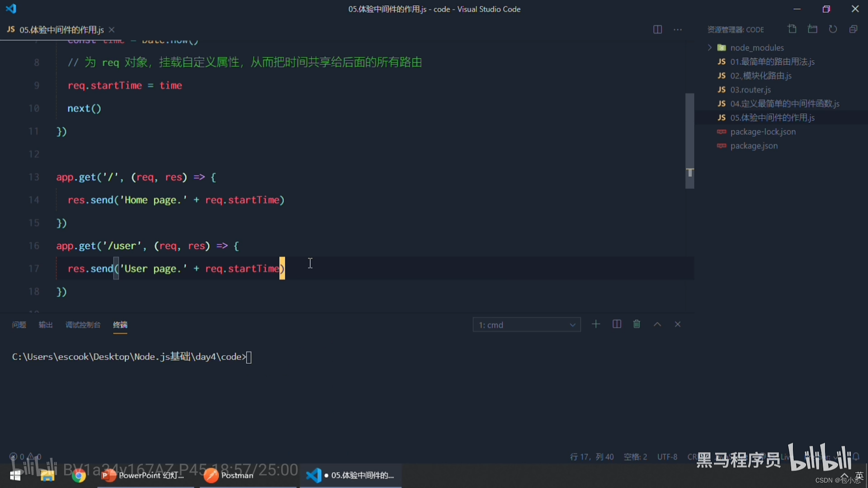This screenshot has width=868, height=488.
Task: Maximize the panel with up chevron
Action: [657, 324]
